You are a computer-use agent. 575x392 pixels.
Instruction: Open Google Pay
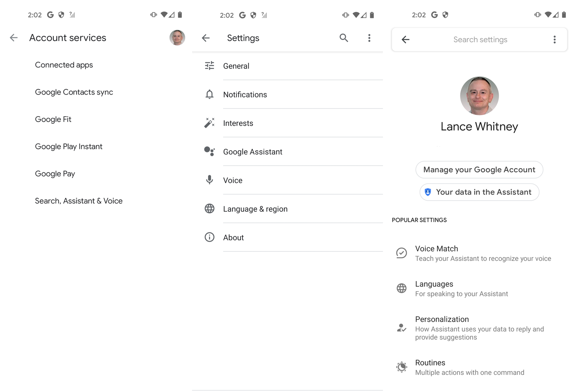(x=55, y=174)
